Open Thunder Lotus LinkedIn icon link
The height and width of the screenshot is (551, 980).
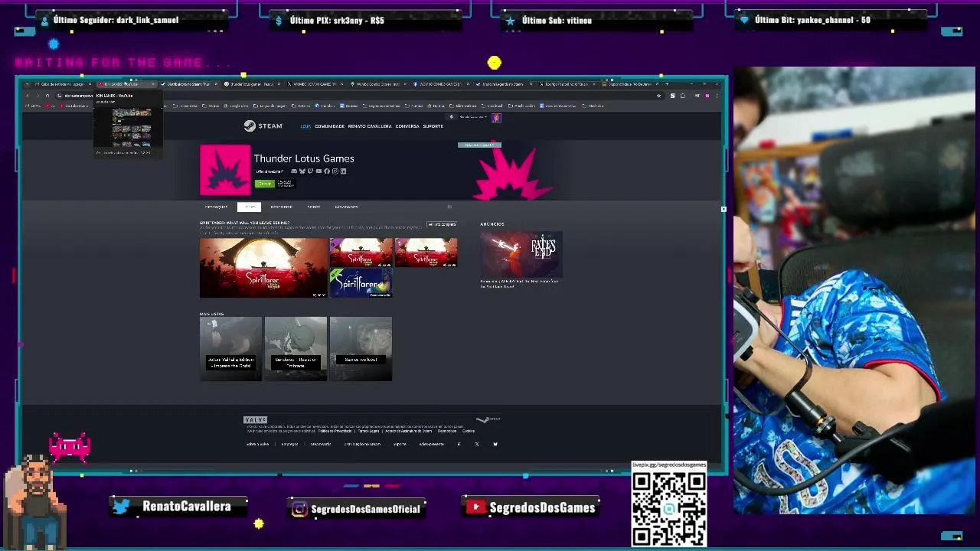coord(344,171)
